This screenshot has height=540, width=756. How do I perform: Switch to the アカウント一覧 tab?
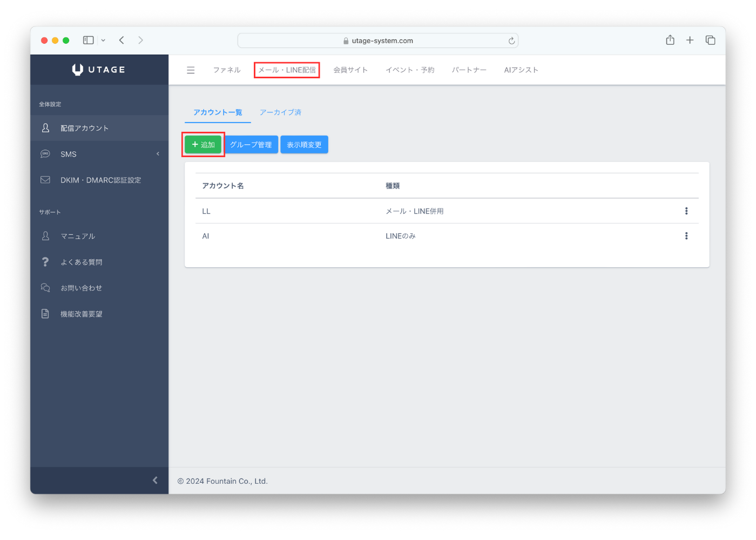coord(218,112)
